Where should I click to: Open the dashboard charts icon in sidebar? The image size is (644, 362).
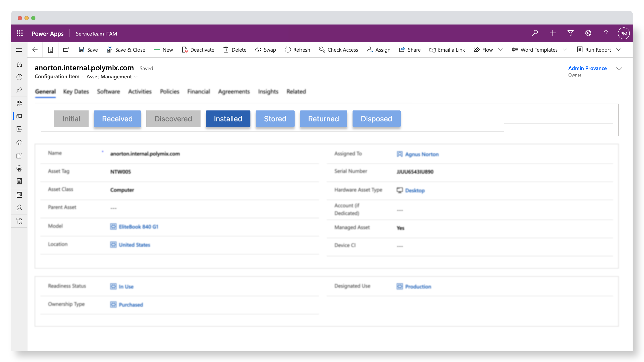pos(19,103)
